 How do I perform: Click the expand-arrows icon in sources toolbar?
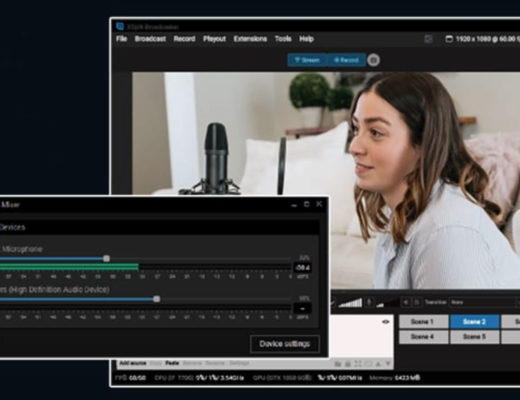[x=358, y=364]
